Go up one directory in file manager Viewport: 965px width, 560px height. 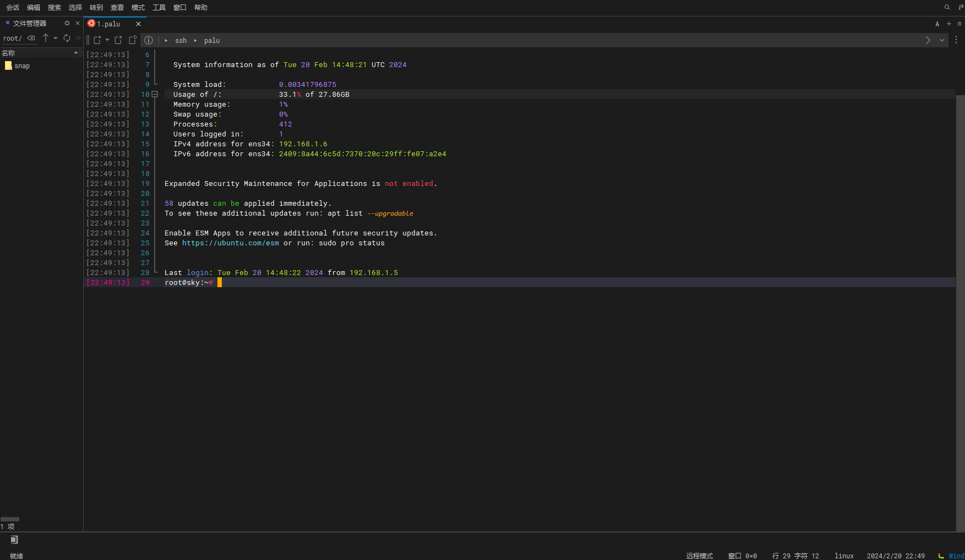(x=46, y=38)
